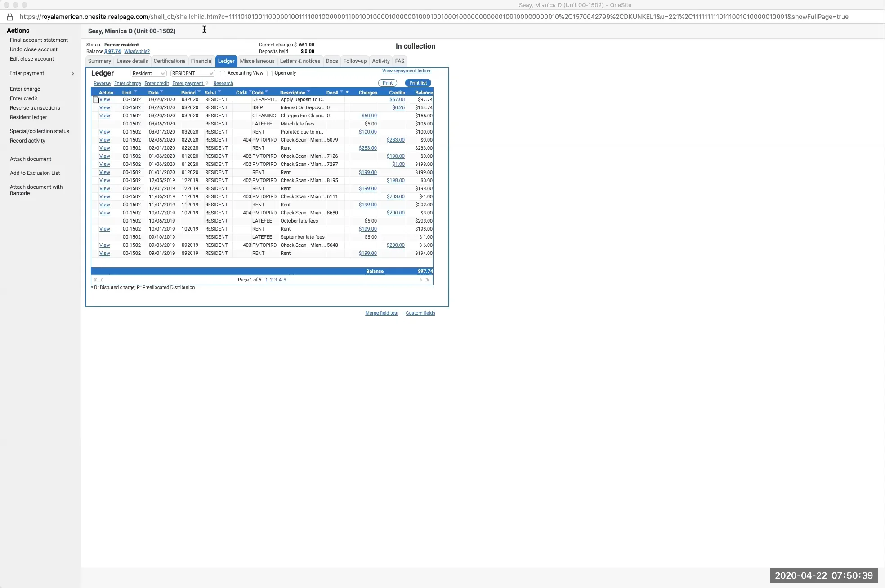
Task: Switch to the Financial tab
Action: point(201,61)
